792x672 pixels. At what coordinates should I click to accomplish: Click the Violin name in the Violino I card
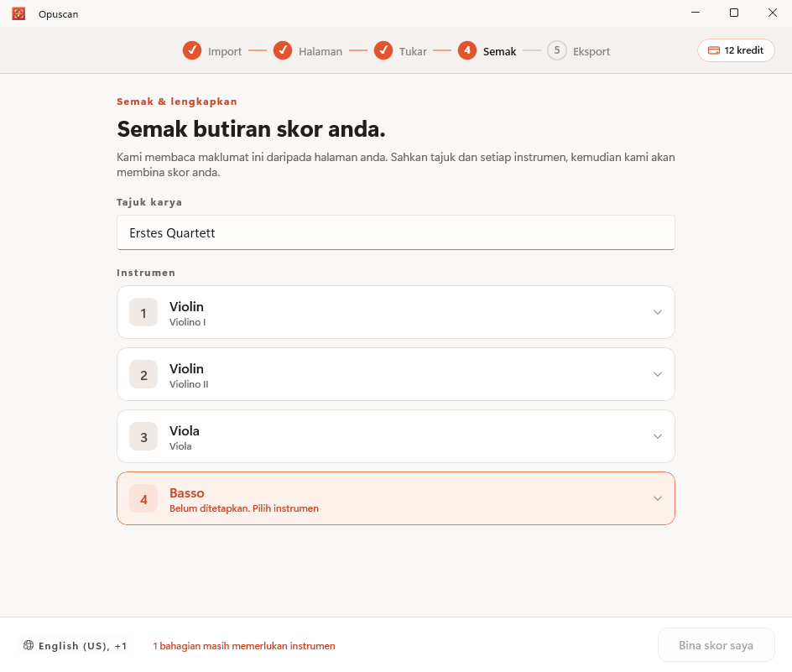186,307
